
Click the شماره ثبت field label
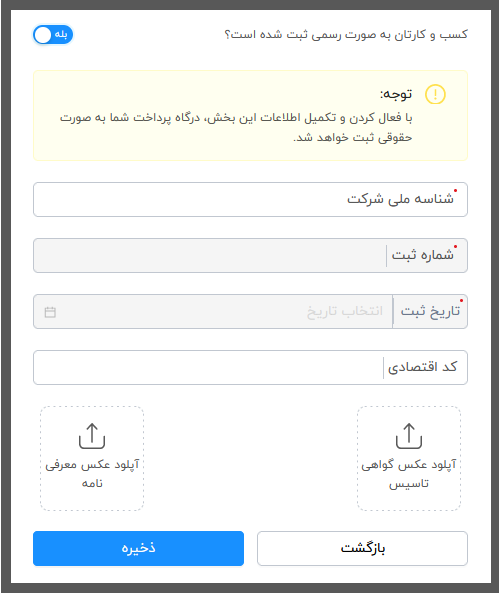422,255
